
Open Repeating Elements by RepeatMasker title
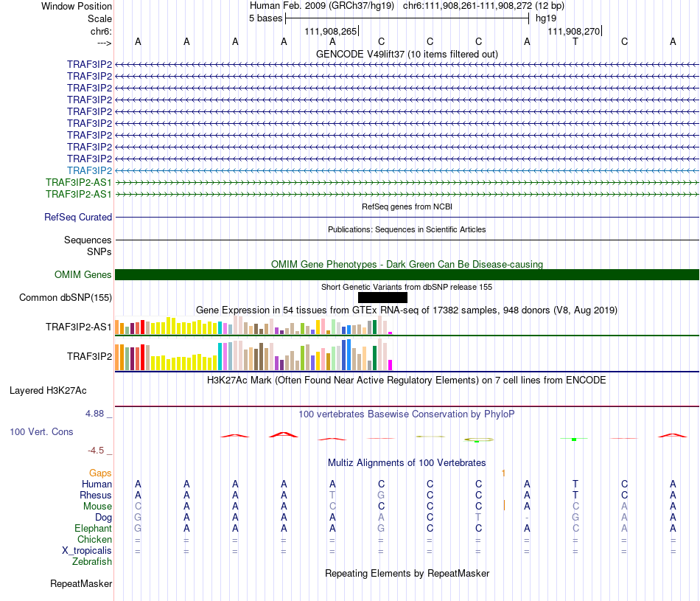coord(407,573)
